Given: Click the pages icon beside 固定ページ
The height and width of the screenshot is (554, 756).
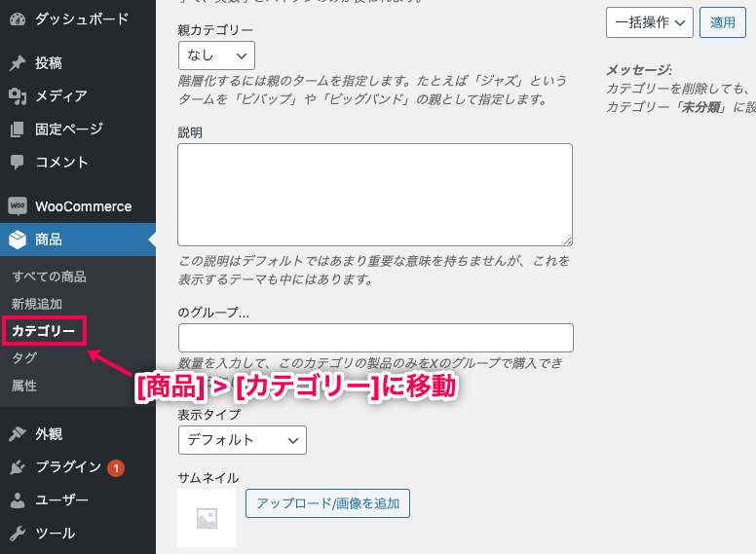Looking at the screenshot, I should pyautogui.click(x=18, y=129).
